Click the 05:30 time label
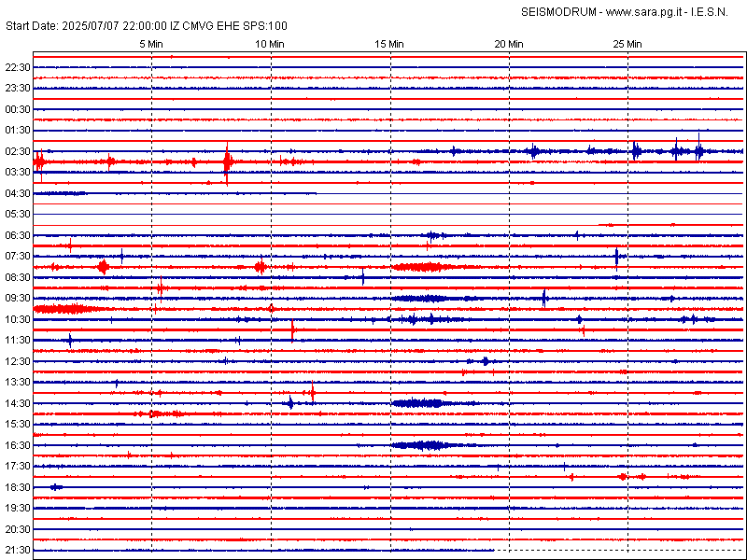 [18, 215]
